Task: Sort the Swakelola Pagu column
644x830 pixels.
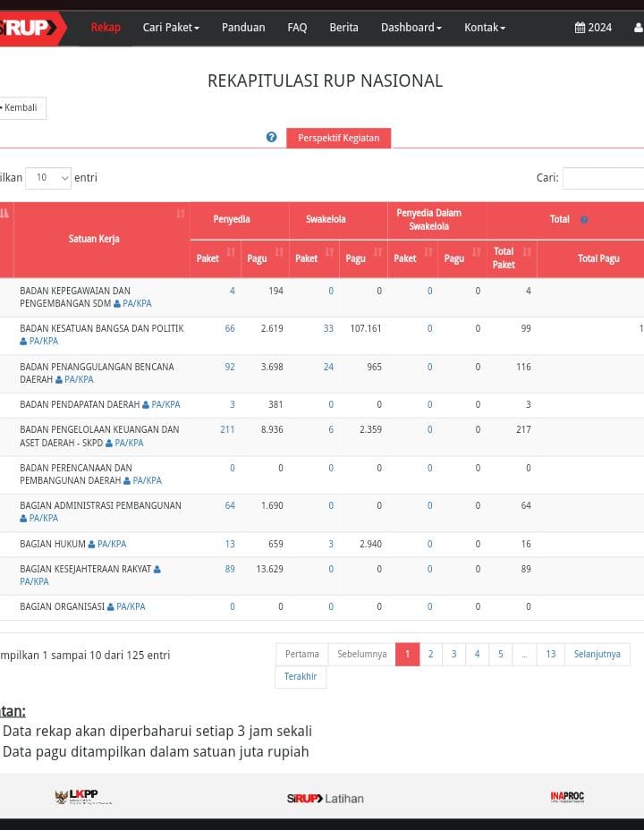Action: (x=377, y=253)
